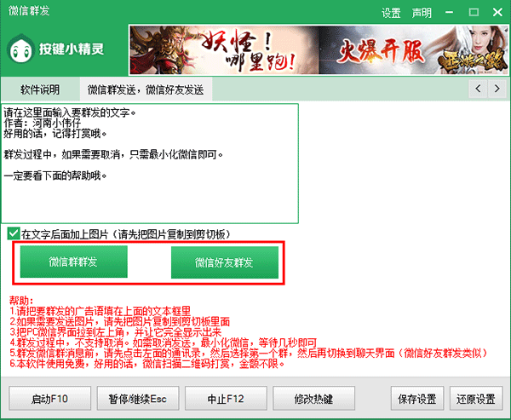This screenshot has width=511, height=420.
Task: Click the 一定要看下面的帮助哦 line
Action: tap(55, 176)
